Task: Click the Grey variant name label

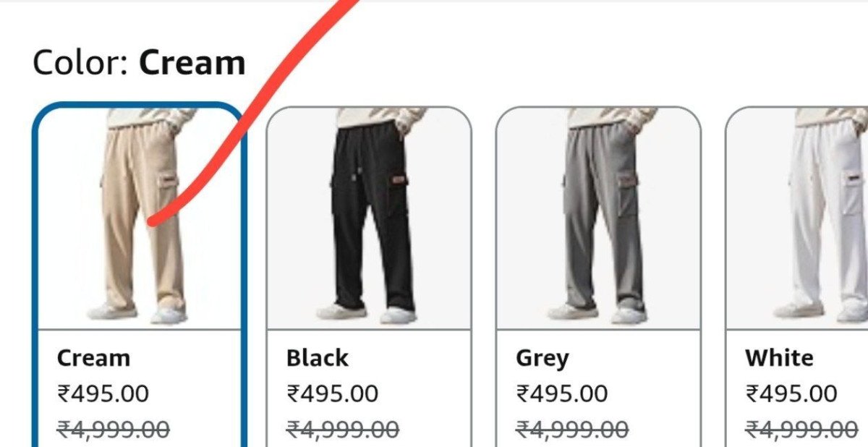Action: (x=542, y=359)
